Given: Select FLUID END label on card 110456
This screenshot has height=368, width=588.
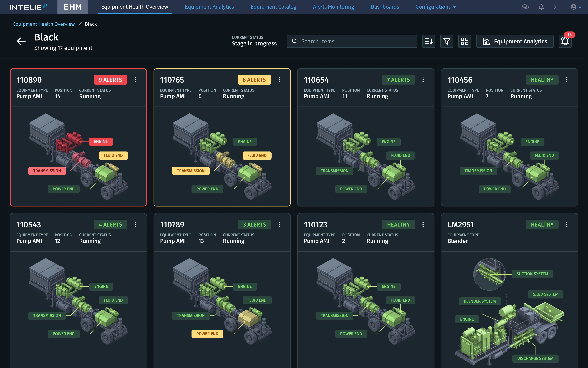Looking at the screenshot, I should pyautogui.click(x=544, y=155).
